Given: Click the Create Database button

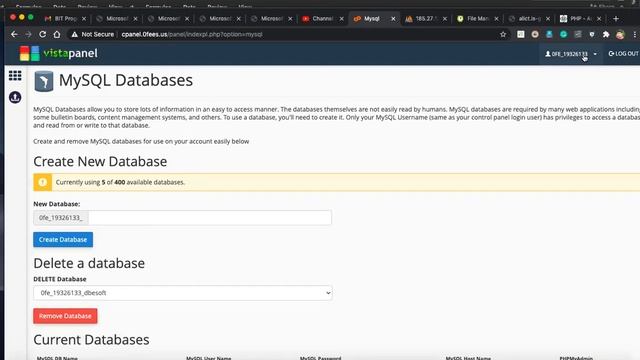Looking at the screenshot, I should (x=63, y=240).
